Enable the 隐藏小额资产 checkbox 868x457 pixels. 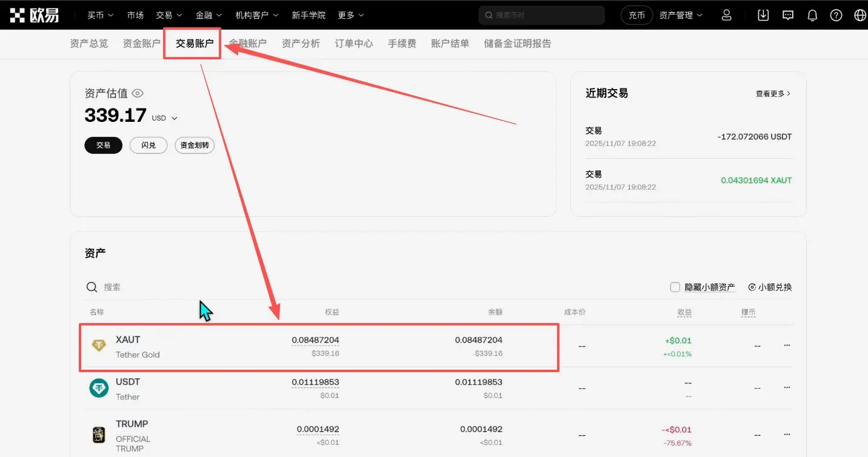(x=675, y=287)
